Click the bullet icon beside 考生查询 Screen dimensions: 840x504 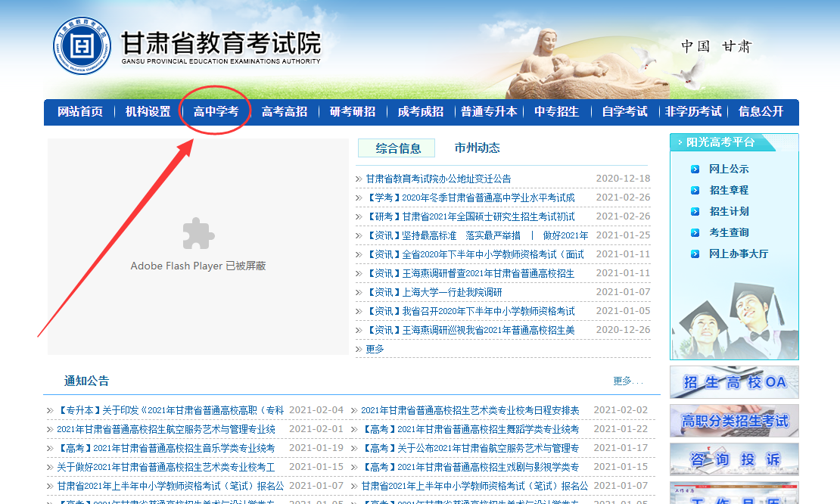pos(695,233)
